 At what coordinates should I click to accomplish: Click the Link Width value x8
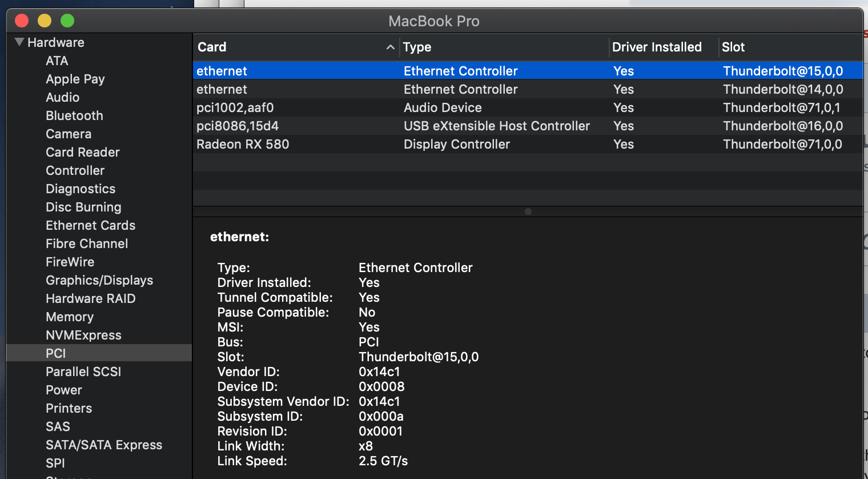[x=365, y=446]
